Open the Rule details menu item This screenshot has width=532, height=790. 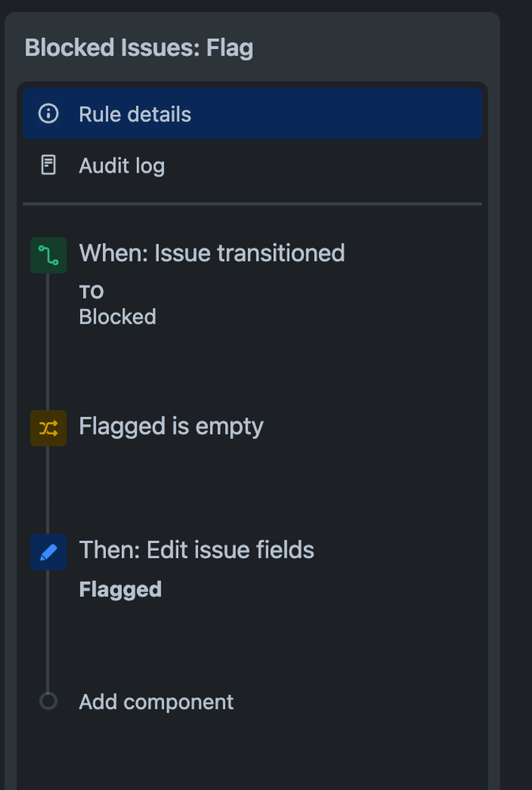[252, 113]
